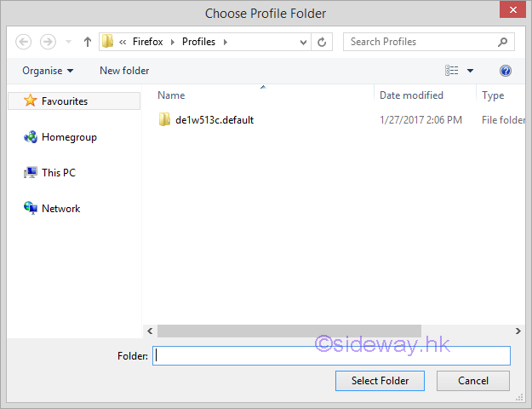Select Favourites in navigation pane
This screenshot has width=532, height=409.
64,101
